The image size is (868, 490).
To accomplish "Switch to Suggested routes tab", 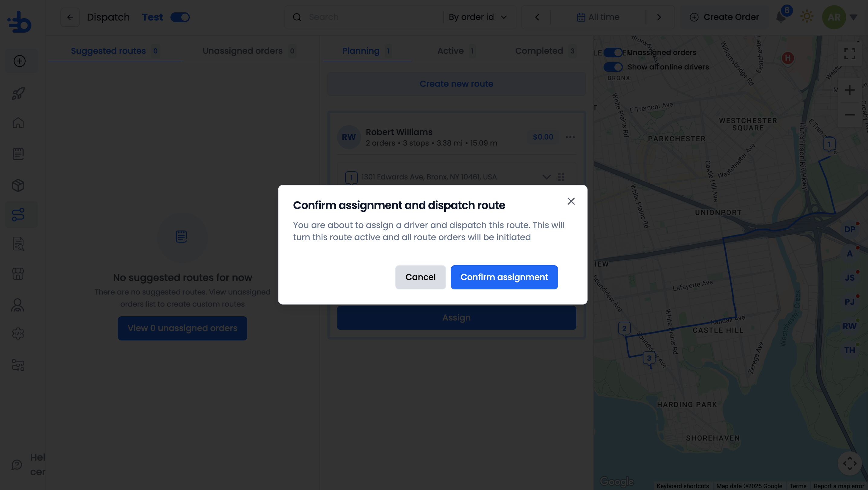I will 115,51.
